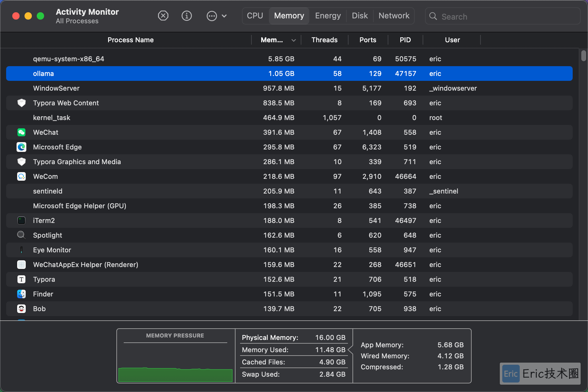The height and width of the screenshot is (392, 588).
Task: Sort by PID column header
Action: 405,40
